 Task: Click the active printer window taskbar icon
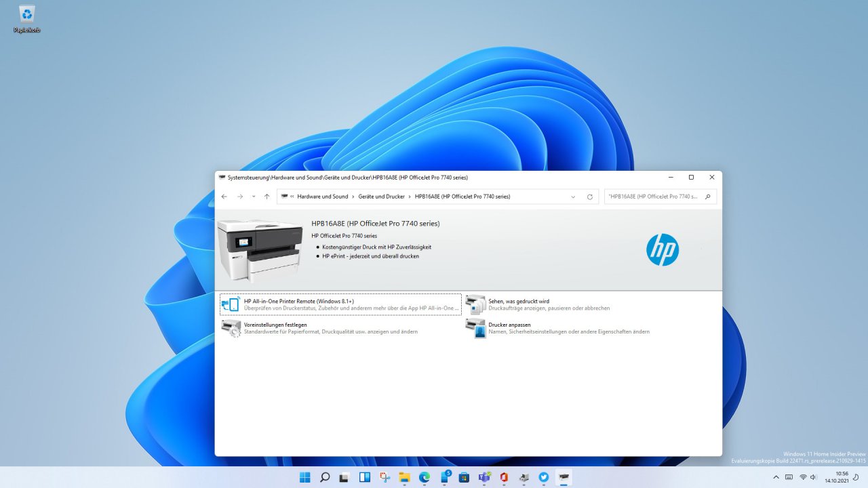click(x=564, y=477)
